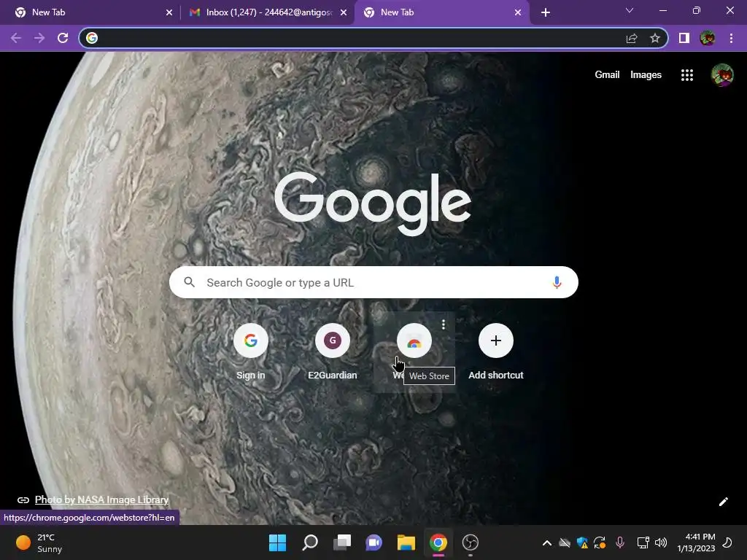
Task: Click the microphone icon in system tray
Action: [x=620, y=542]
